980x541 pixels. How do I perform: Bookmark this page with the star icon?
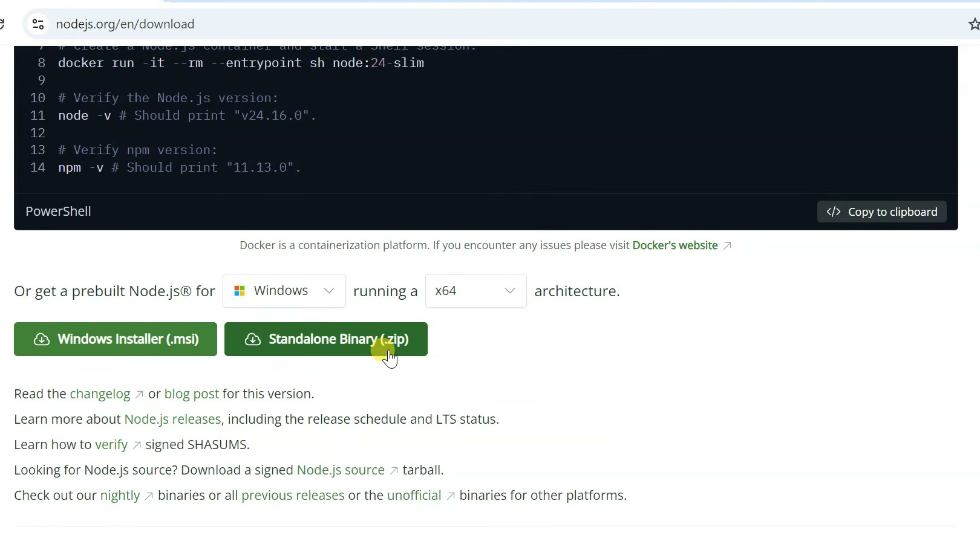click(x=973, y=24)
